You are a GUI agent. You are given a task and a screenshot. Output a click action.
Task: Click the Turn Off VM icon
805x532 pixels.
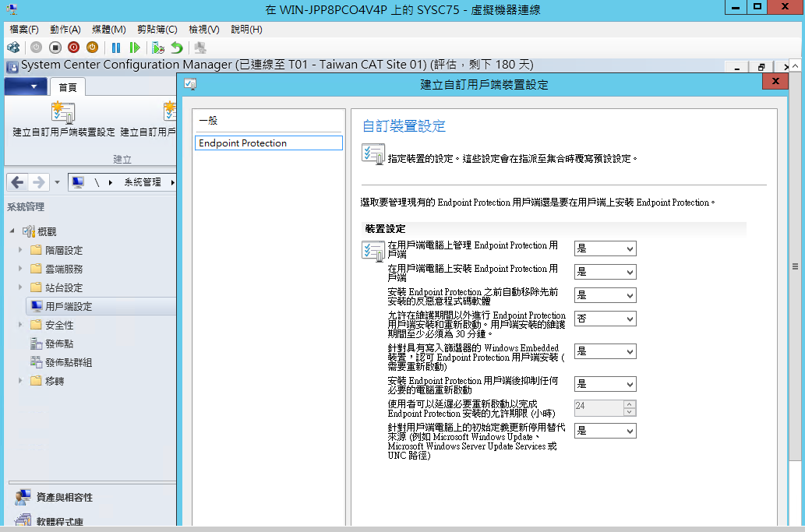point(55,48)
